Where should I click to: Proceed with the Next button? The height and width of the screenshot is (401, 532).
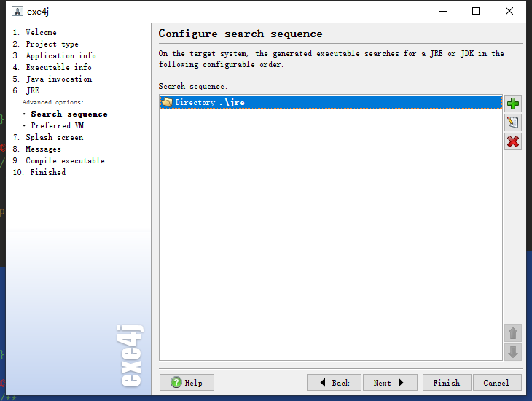point(389,383)
